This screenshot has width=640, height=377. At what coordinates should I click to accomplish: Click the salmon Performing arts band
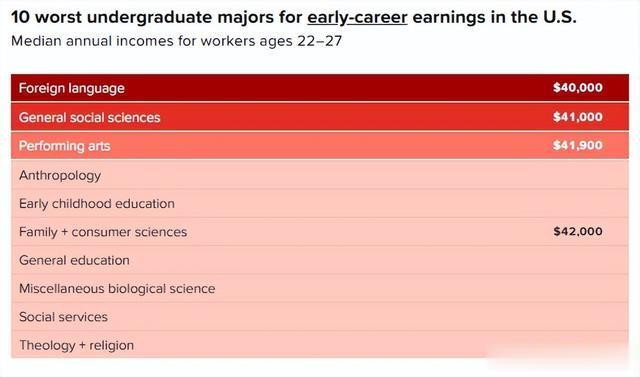320,146
